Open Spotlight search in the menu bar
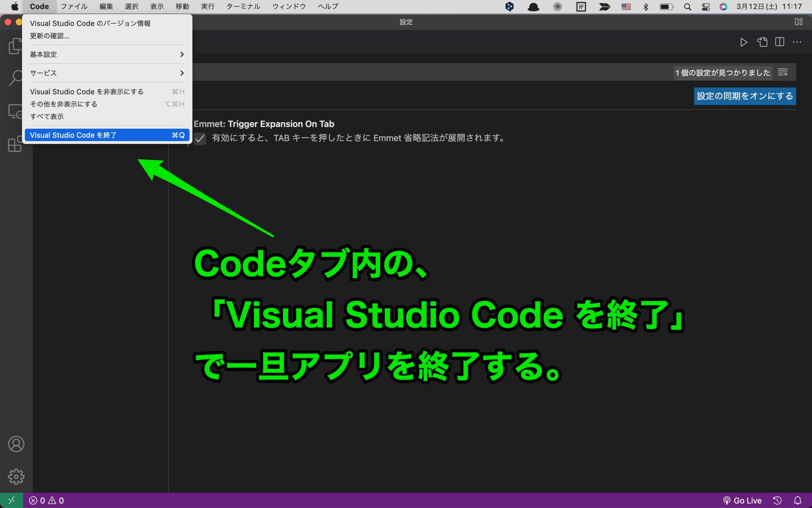This screenshot has width=812, height=508. pyautogui.click(x=687, y=7)
